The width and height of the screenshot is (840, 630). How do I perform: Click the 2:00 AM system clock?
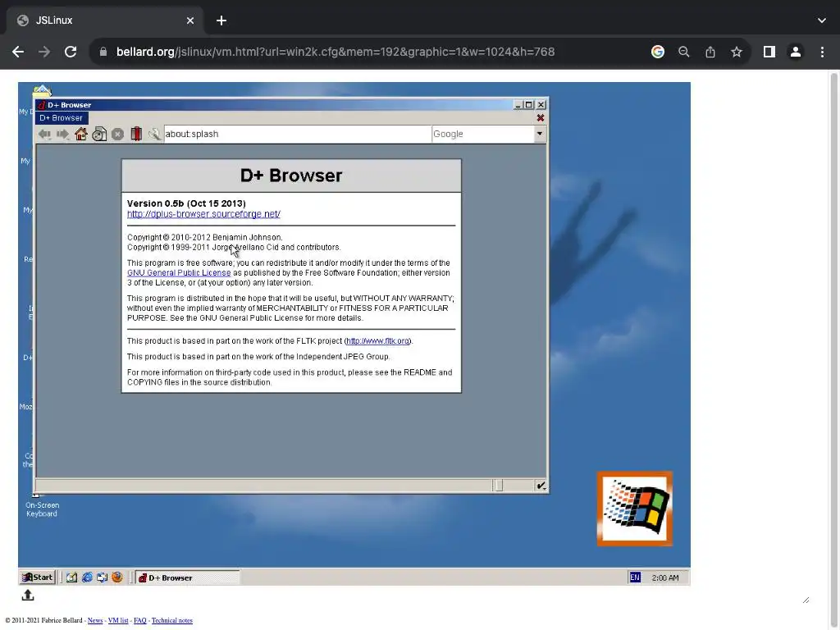664,577
